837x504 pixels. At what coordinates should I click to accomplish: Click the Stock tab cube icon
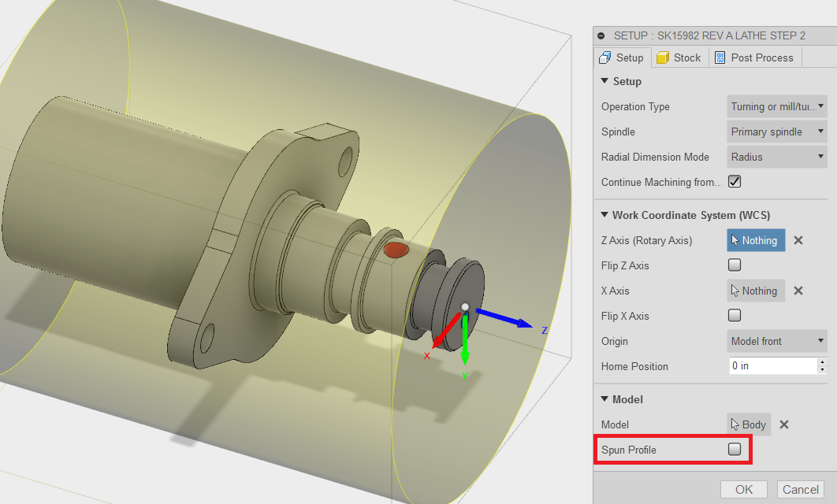(663, 57)
